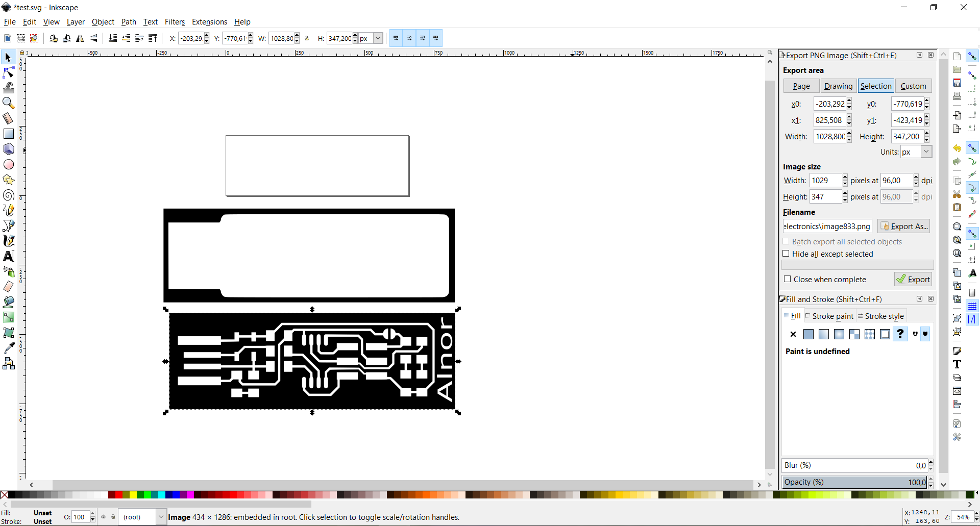Toggle the enable snapping button

[x=972, y=56]
